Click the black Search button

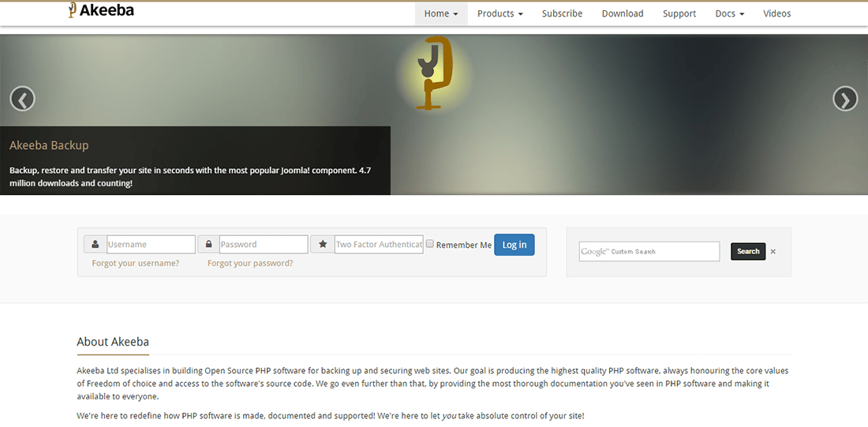click(x=748, y=252)
